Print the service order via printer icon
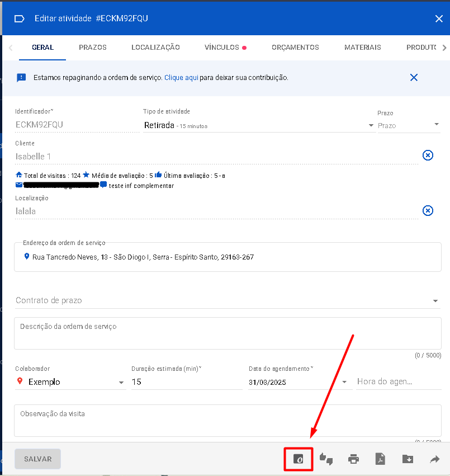The width and height of the screenshot is (450, 476). pos(353,459)
